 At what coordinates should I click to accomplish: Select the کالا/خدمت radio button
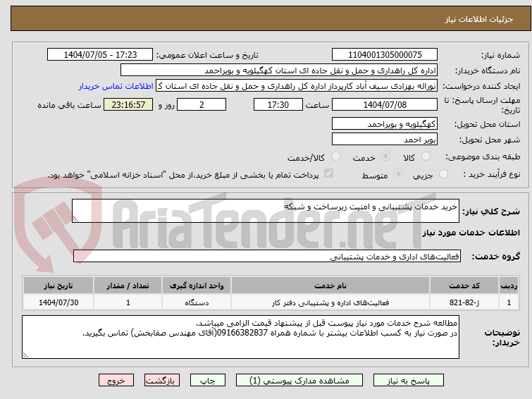point(335,156)
